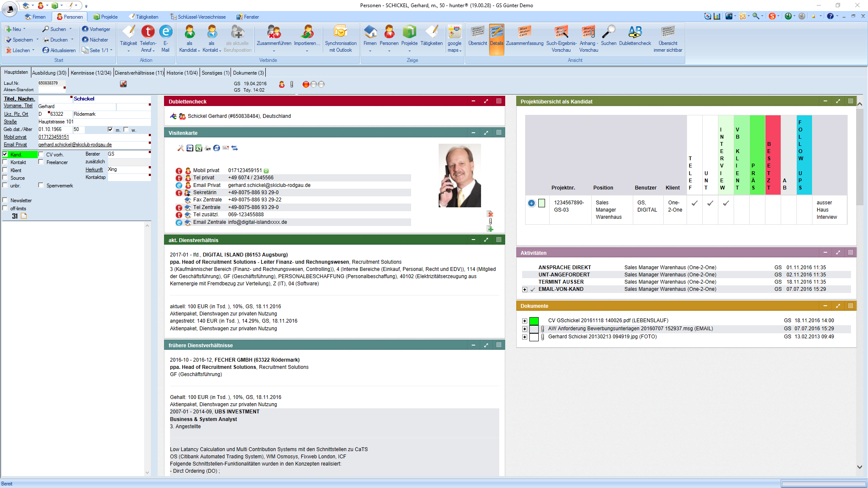This screenshot has width=868, height=488.
Task: Open the Projekte ribbon tab
Action: 106,17
